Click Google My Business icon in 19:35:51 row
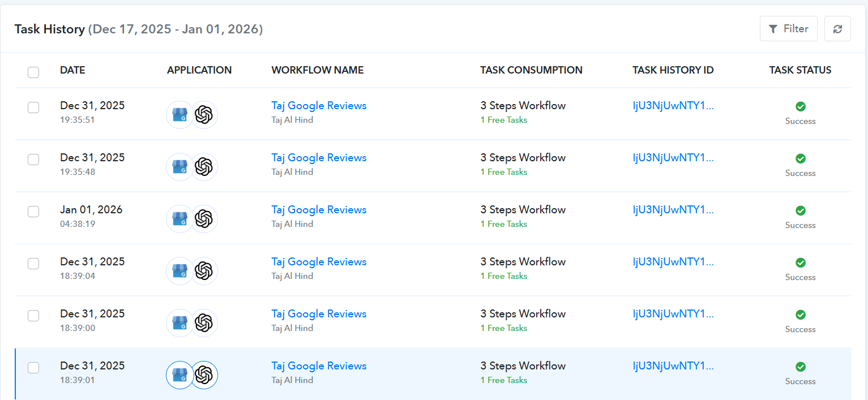868x400 pixels. [x=179, y=115]
